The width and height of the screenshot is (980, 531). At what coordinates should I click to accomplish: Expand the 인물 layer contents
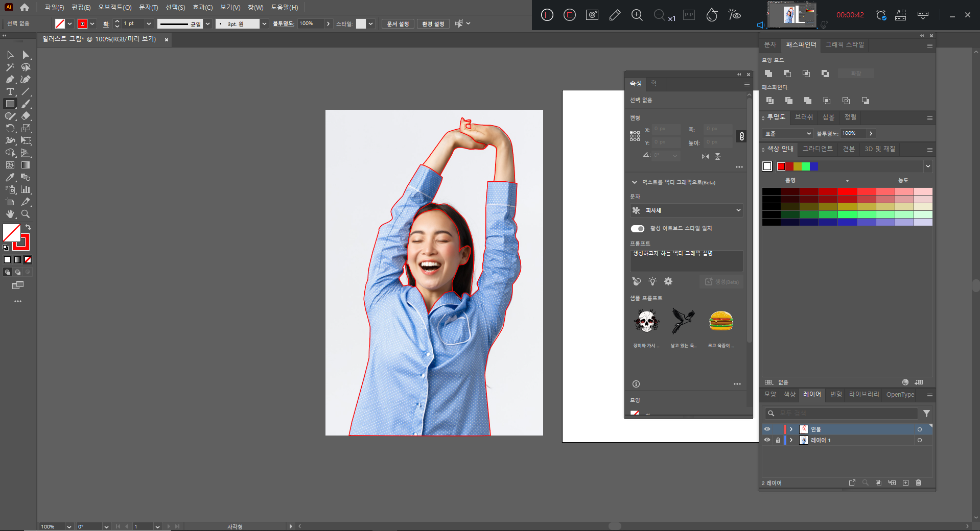[791, 429]
